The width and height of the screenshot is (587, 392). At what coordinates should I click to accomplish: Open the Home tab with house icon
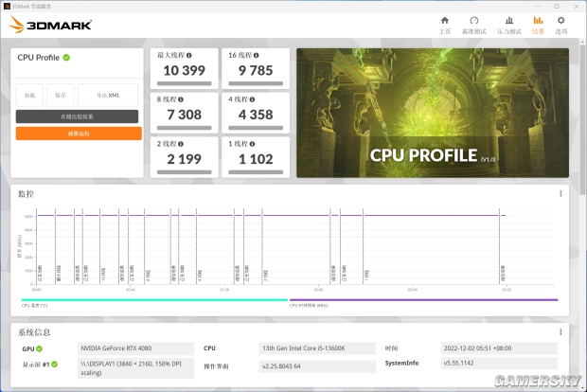coord(445,25)
